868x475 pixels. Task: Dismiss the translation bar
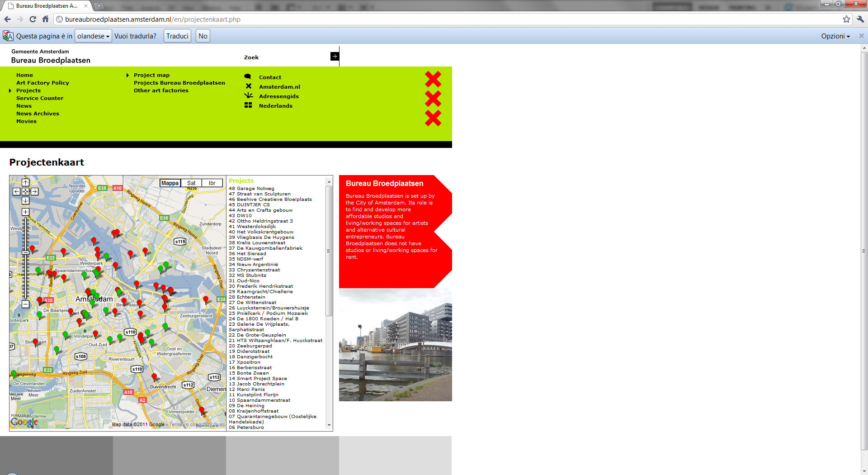tap(861, 36)
